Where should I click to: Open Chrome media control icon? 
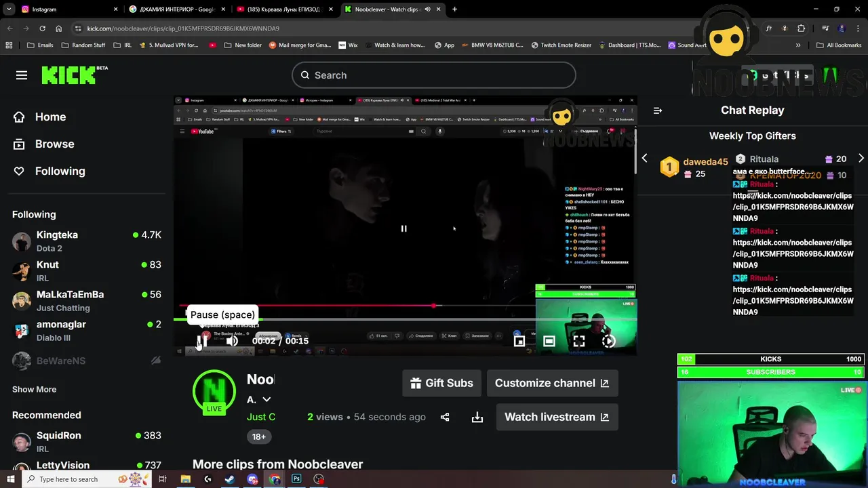pos(825,28)
